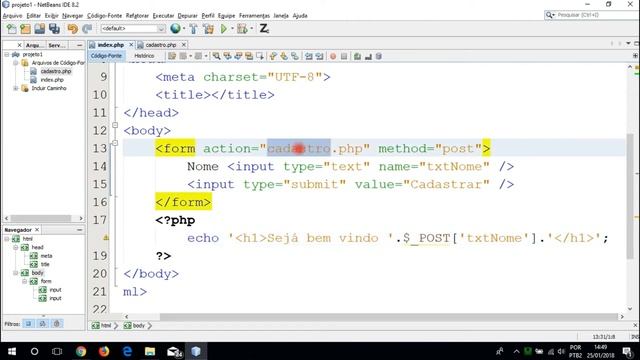The width and height of the screenshot is (640, 360).
Task: Click the Clean and Build icon
Action: 208,29
